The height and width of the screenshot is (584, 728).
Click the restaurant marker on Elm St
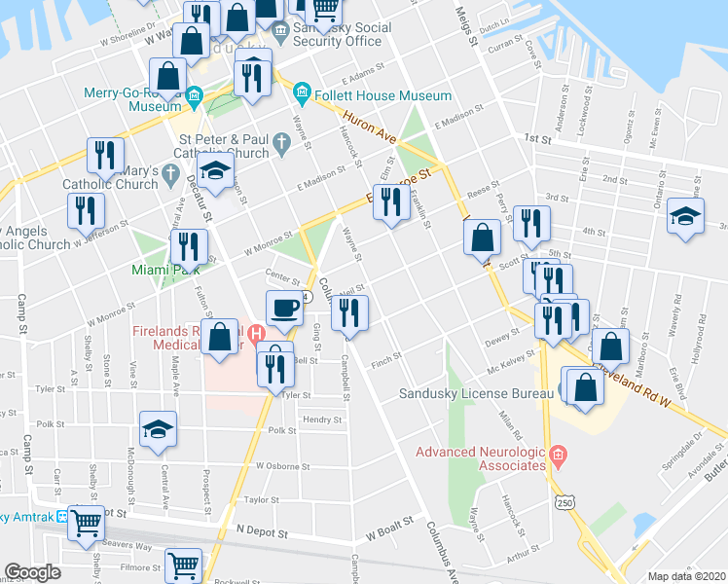click(x=391, y=202)
